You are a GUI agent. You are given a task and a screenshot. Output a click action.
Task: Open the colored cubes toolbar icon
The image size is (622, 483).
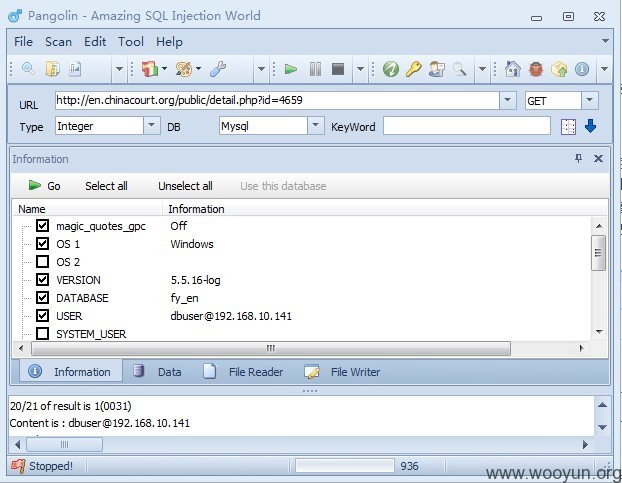click(150, 69)
